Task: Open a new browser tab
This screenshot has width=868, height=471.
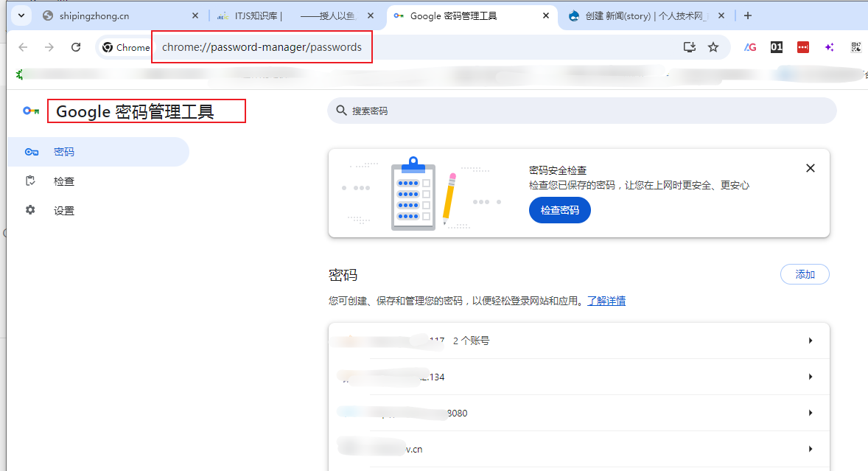Action: 748,16
